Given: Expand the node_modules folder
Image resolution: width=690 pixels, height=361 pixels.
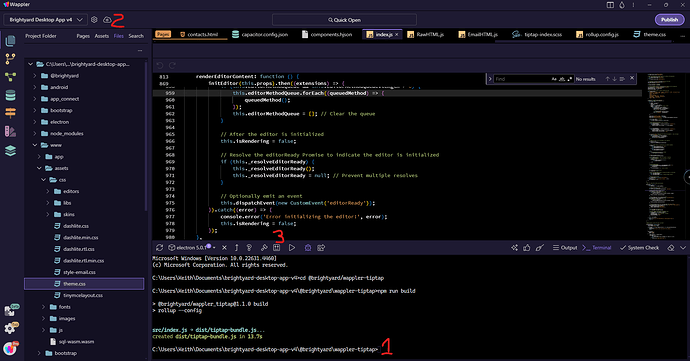Looking at the screenshot, I should tap(35, 133).
